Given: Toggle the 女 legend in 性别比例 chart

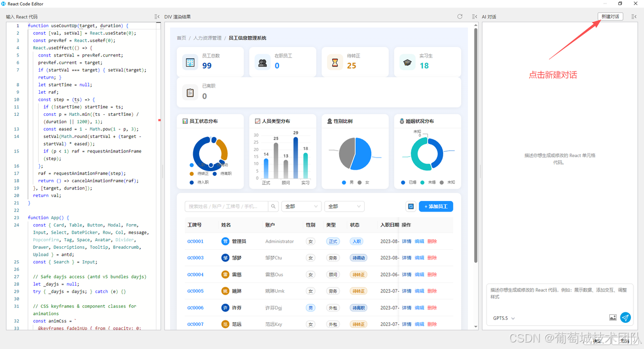Looking at the screenshot, I should pos(364,182).
